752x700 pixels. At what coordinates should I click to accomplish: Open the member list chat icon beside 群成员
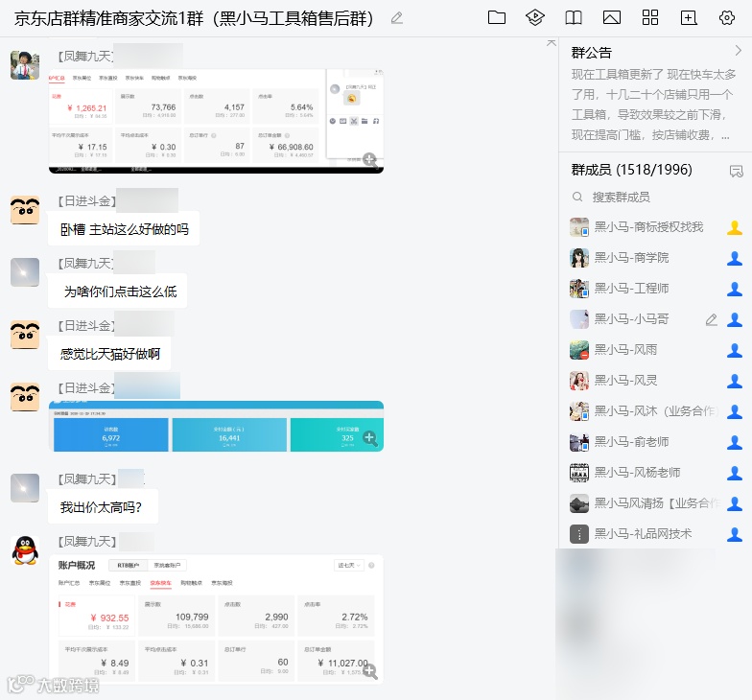tap(737, 171)
